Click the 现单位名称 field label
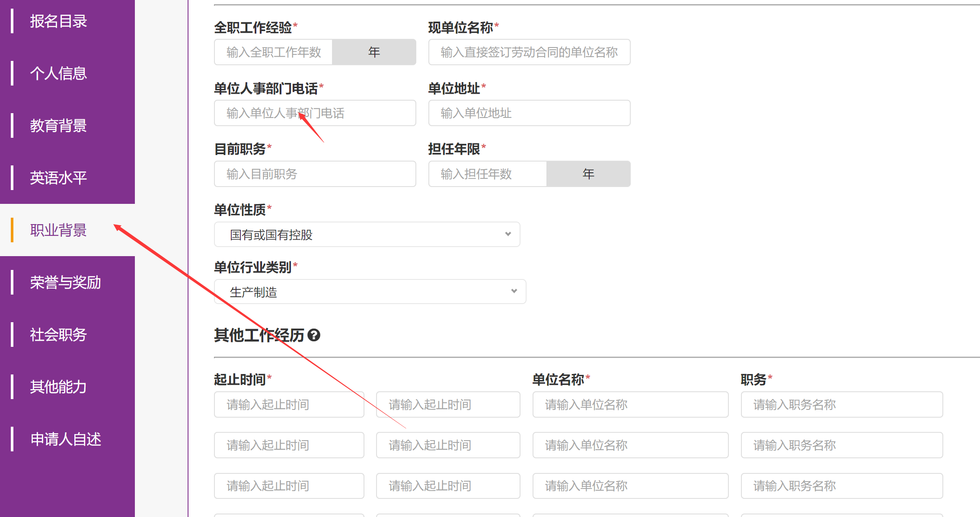Image resolution: width=980 pixels, height=517 pixels. tap(461, 28)
